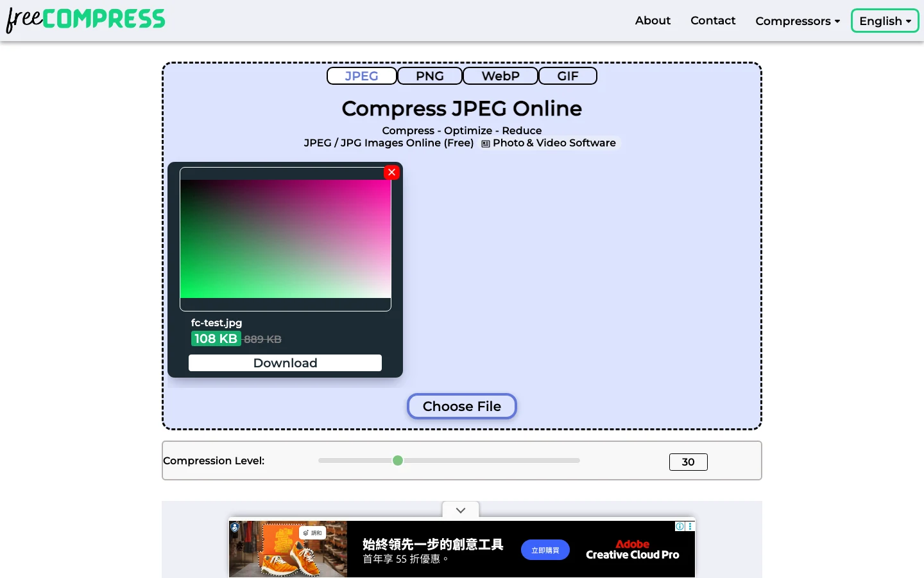Open the About page
This screenshot has height=578, width=924.
pyautogui.click(x=653, y=21)
